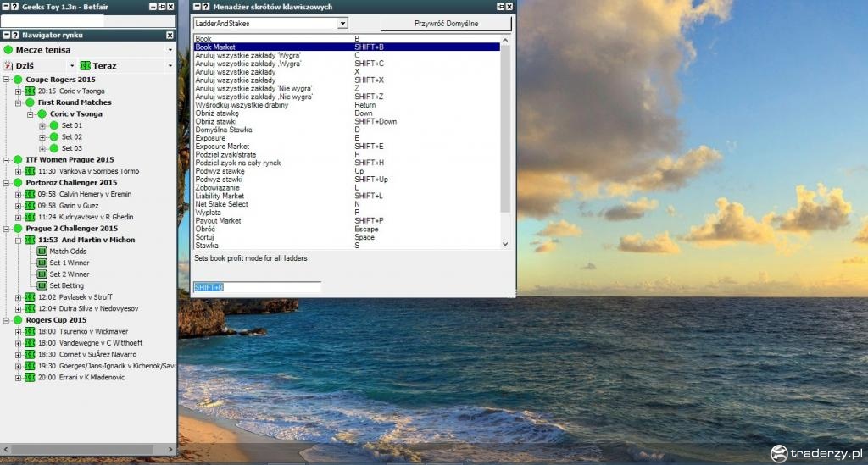Click the green circle of Coupe Rogers 2015
Image resolution: width=868 pixels, height=465 pixels.
[x=19, y=80]
